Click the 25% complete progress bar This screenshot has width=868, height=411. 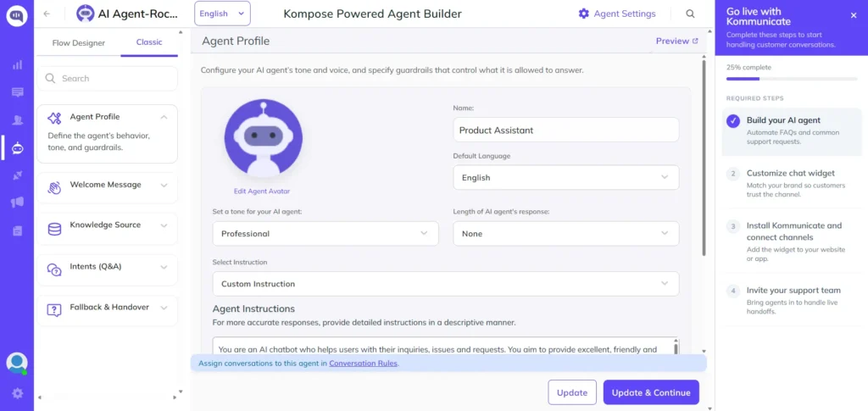(x=792, y=79)
